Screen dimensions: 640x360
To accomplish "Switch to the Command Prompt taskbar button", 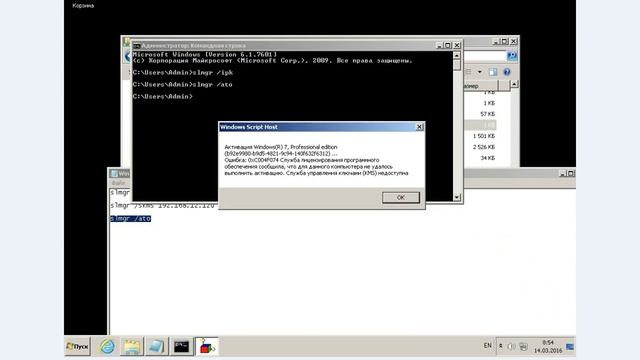I will point(182,347).
